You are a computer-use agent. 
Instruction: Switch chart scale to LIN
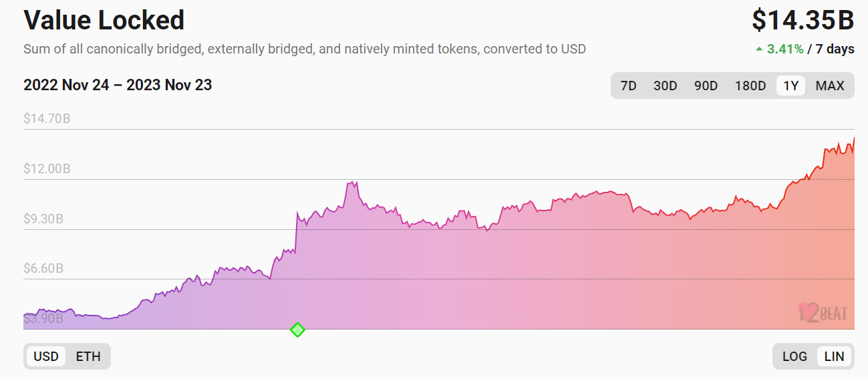coord(834,356)
